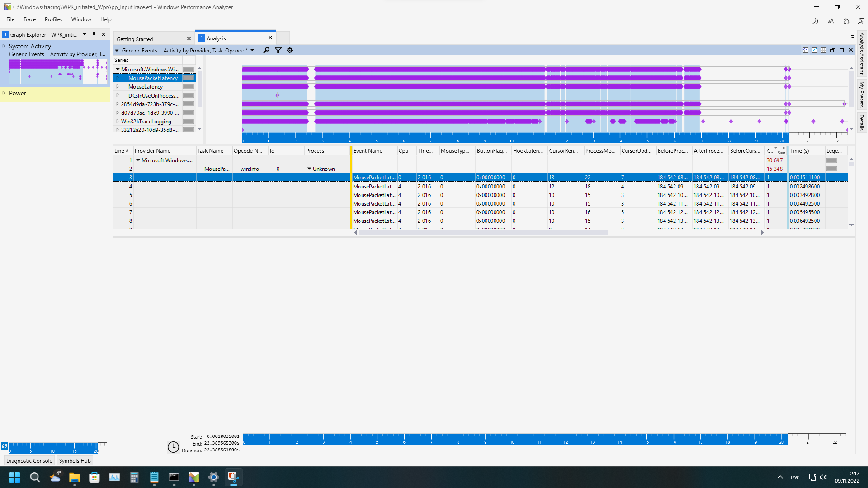Pin the Graph Explorer panel
The width and height of the screenshot is (868, 488).
[x=94, y=34]
